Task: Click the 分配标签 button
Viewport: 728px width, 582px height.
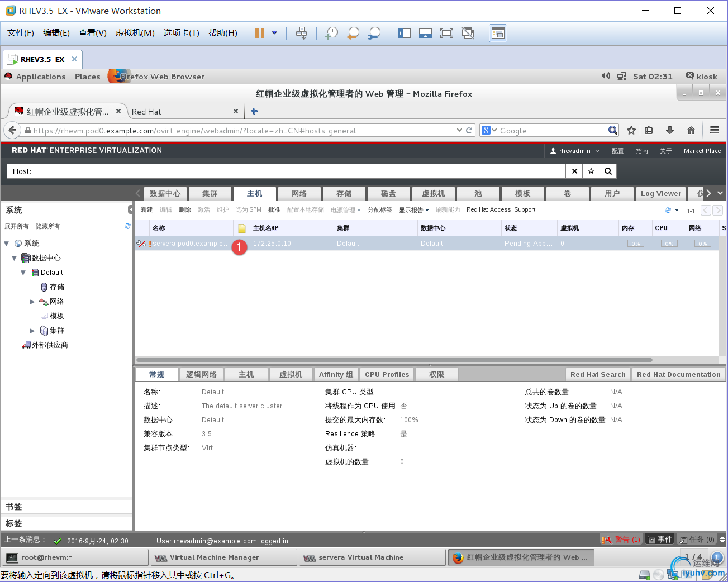Action: [x=380, y=209]
